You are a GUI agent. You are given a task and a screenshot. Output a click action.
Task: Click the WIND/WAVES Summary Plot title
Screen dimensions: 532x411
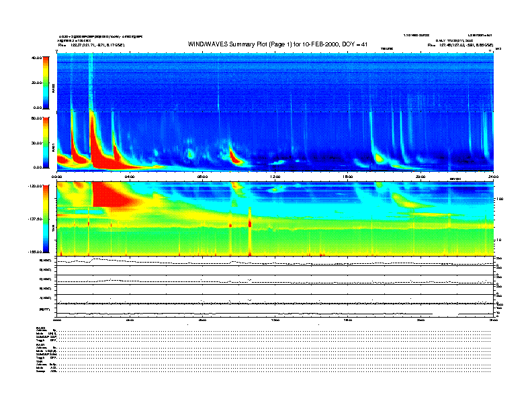(277, 44)
